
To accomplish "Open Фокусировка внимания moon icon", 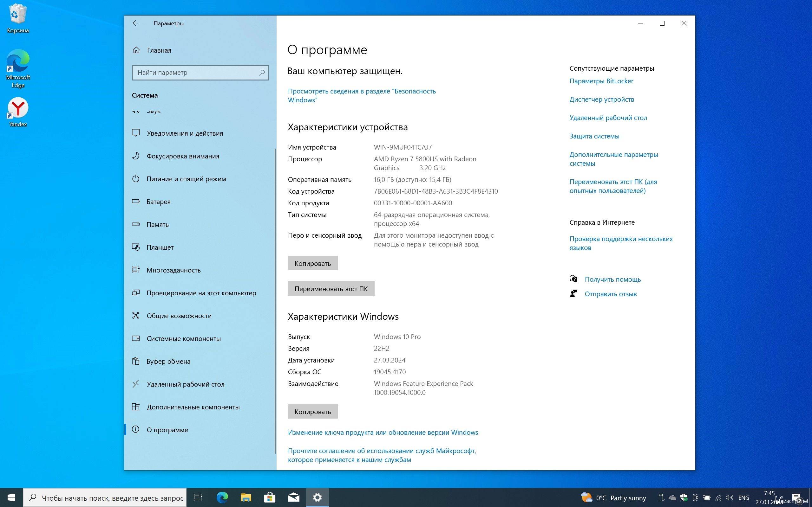I will pyautogui.click(x=135, y=156).
